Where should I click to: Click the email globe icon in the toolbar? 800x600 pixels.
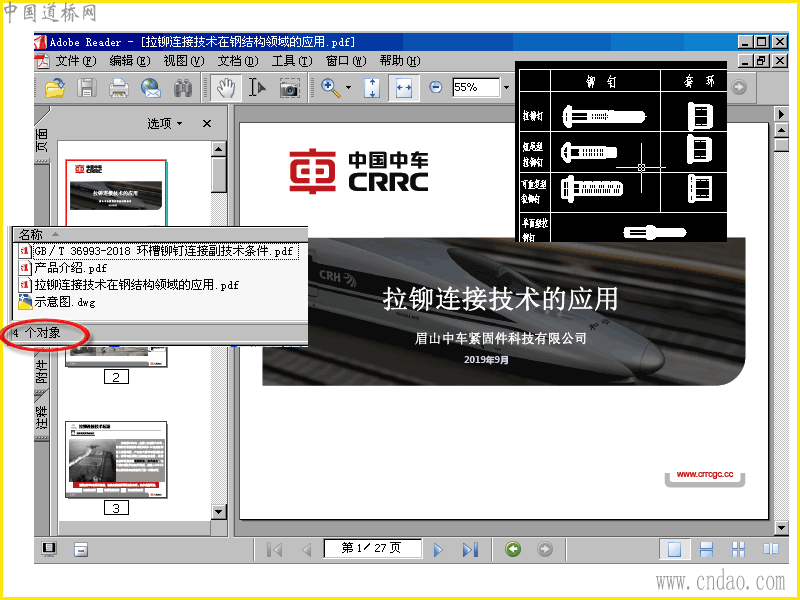(x=151, y=88)
